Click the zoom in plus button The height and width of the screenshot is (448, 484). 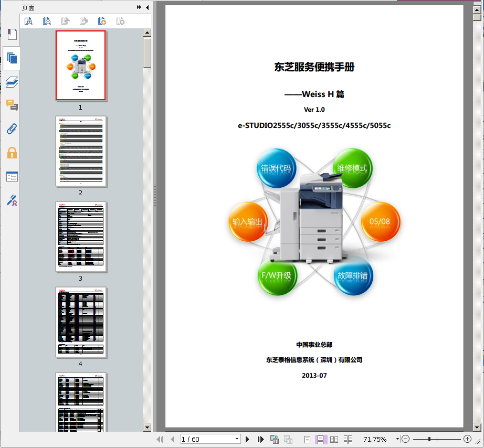click(467, 439)
